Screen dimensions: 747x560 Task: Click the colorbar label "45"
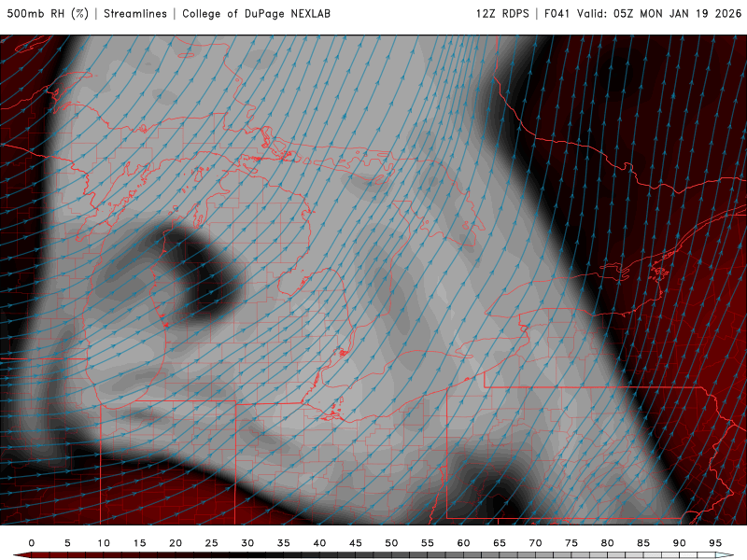pos(356,543)
